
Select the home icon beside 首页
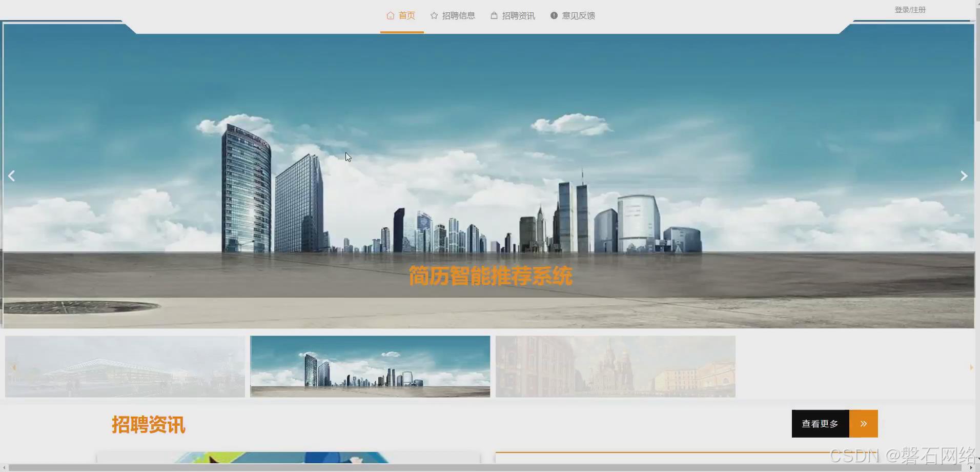point(389,15)
